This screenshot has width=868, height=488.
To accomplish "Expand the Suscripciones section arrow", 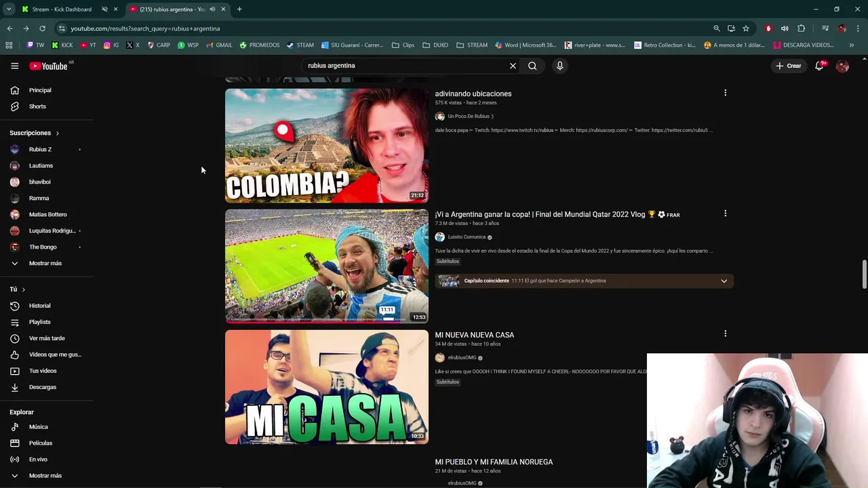I will (58, 133).
